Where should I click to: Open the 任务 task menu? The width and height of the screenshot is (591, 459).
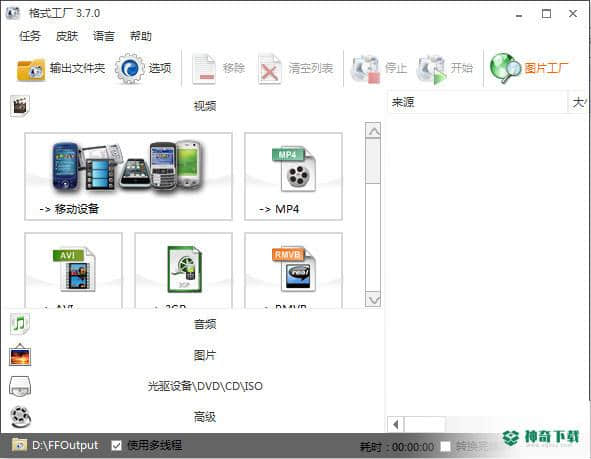pos(30,36)
